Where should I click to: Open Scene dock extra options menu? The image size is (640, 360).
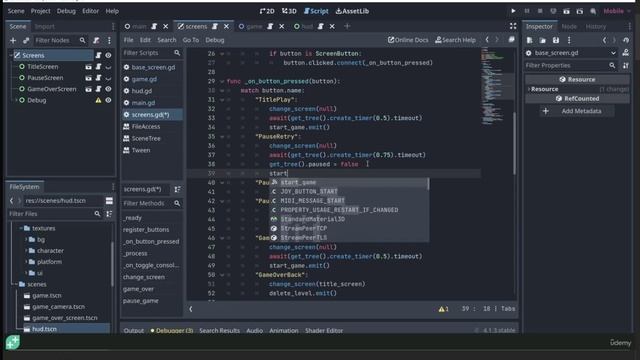(x=109, y=40)
